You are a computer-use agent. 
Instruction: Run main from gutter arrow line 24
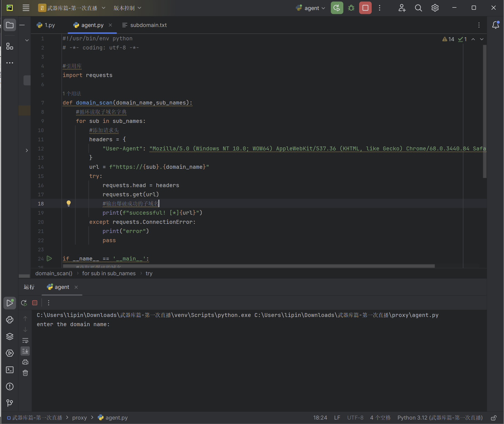click(x=49, y=258)
